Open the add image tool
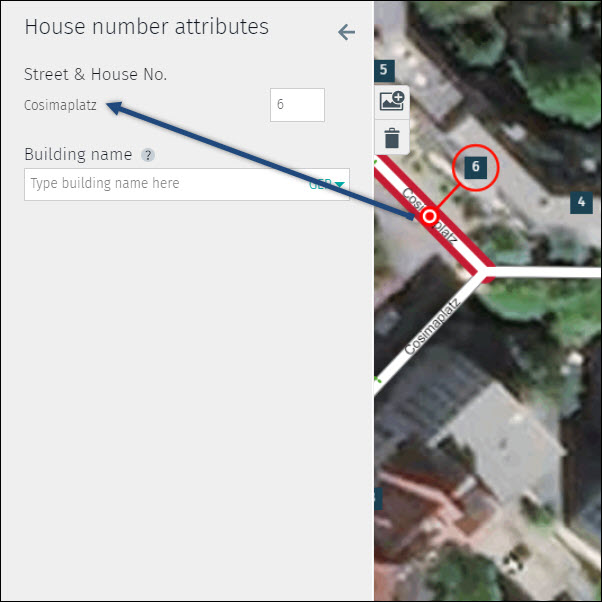This screenshot has height=602, width=602. point(392,101)
